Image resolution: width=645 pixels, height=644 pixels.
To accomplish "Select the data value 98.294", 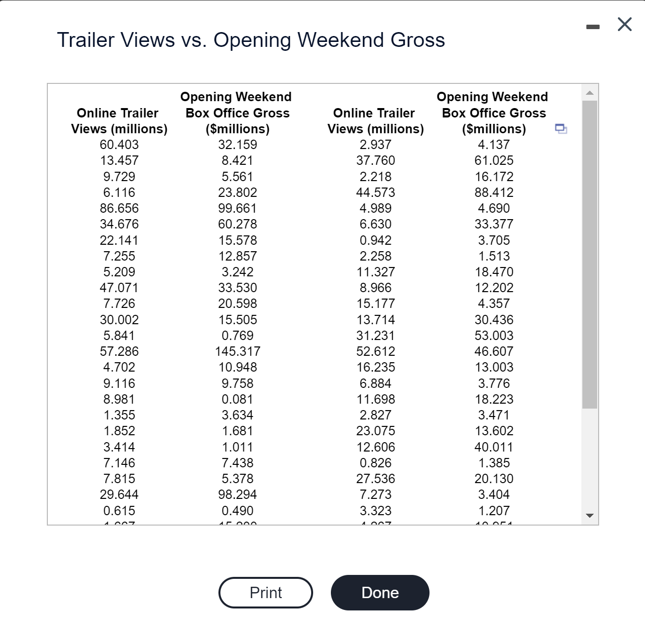I will (237, 494).
